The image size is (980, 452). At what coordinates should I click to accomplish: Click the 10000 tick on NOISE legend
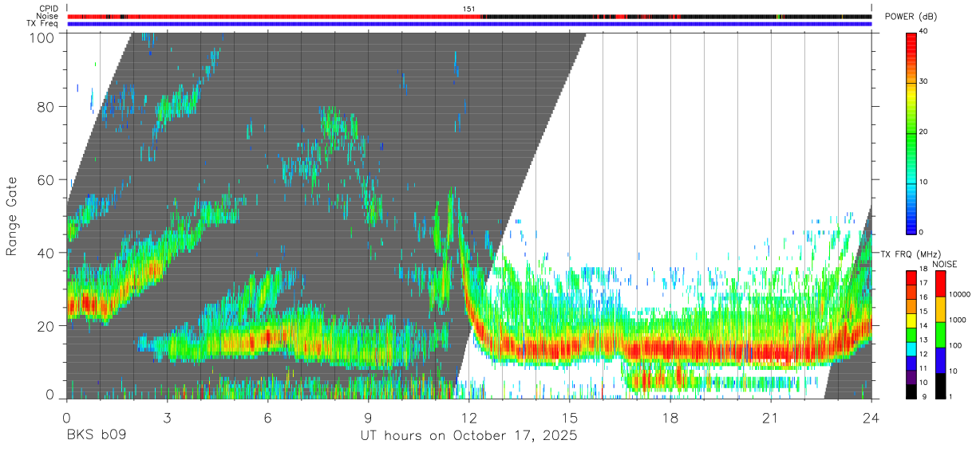[959, 294]
